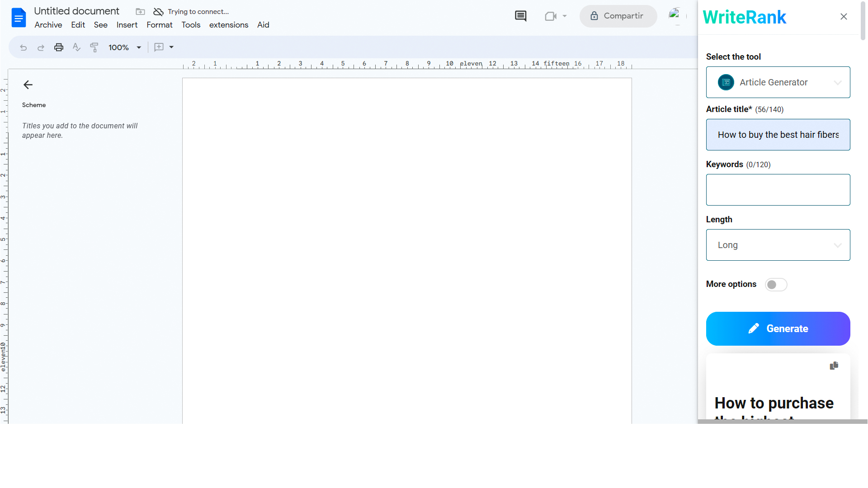Click the WriteRank logo
Image resolution: width=868 pixels, height=488 pixels.
coord(745,17)
